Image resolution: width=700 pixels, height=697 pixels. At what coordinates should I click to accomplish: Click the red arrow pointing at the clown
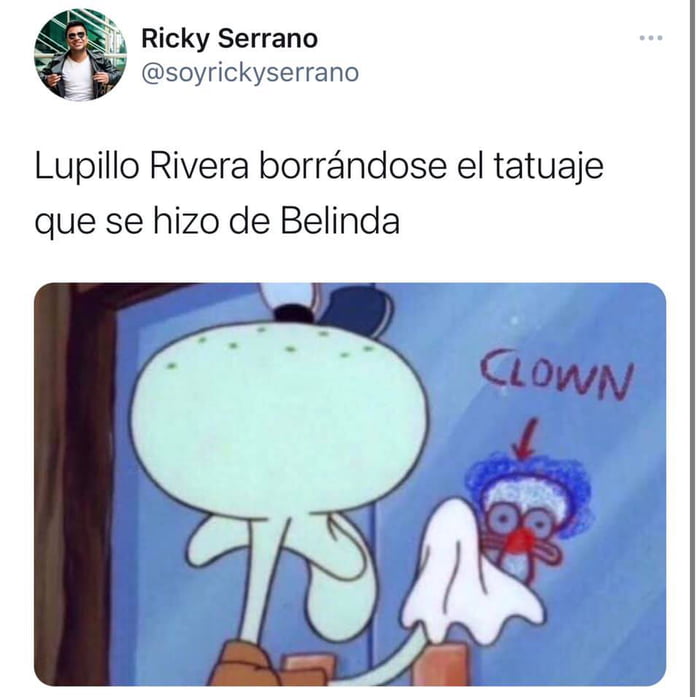pyautogui.click(x=526, y=438)
